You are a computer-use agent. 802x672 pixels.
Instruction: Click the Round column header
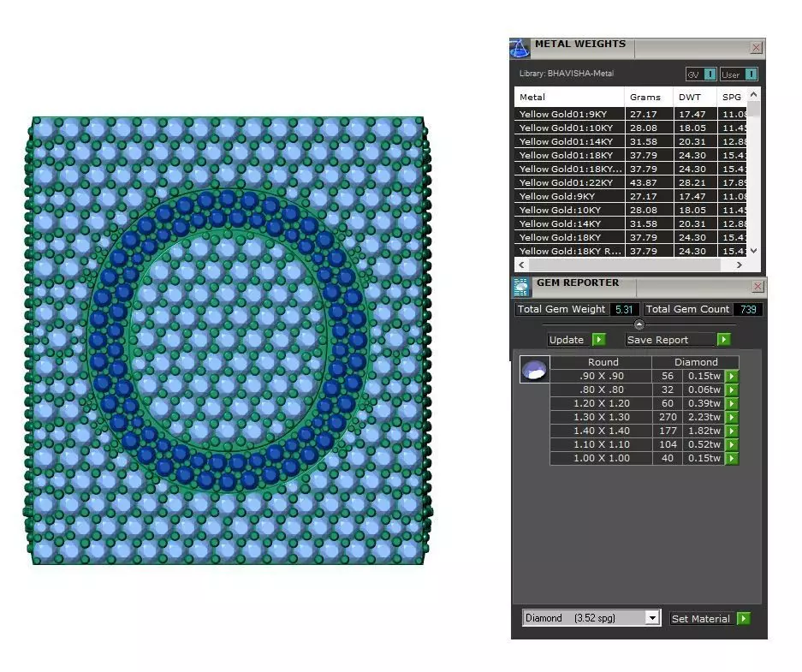point(603,362)
